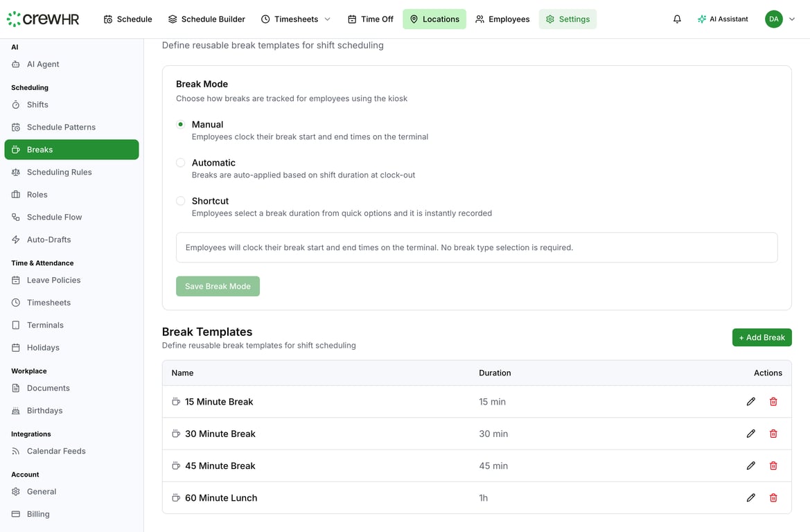The width and height of the screenshot is (810, 532).
Task: Open Leave Policies from the sidebar
Action: coord(53,280)
